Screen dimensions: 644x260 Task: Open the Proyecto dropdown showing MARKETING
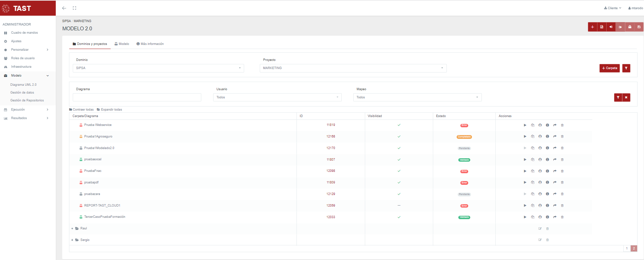click(x=353, y=68)
